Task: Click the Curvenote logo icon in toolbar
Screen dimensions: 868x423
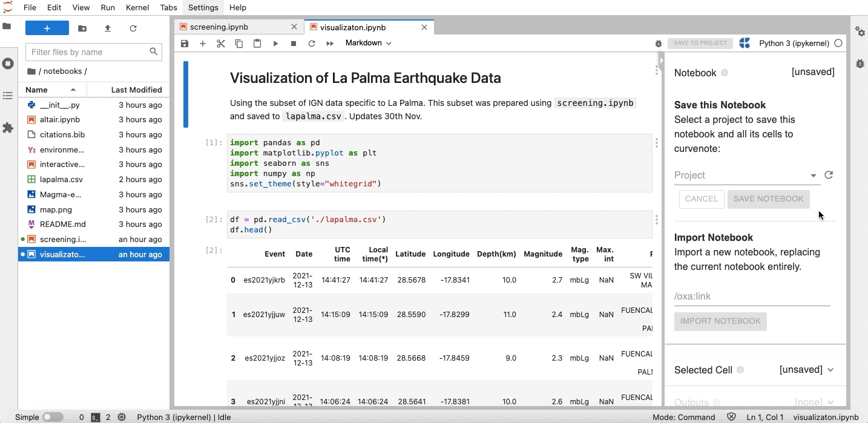Action: (x=745, y=43)
